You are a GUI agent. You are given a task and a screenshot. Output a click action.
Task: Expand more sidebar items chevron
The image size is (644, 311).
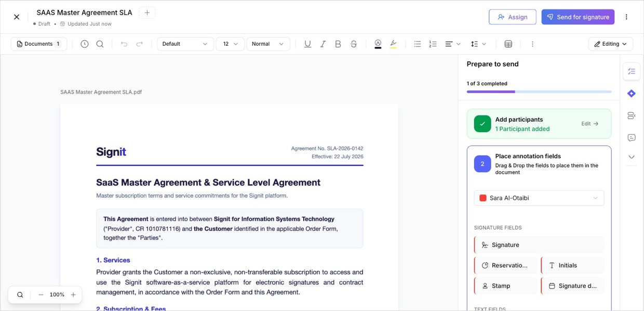[x=632, y=157]
